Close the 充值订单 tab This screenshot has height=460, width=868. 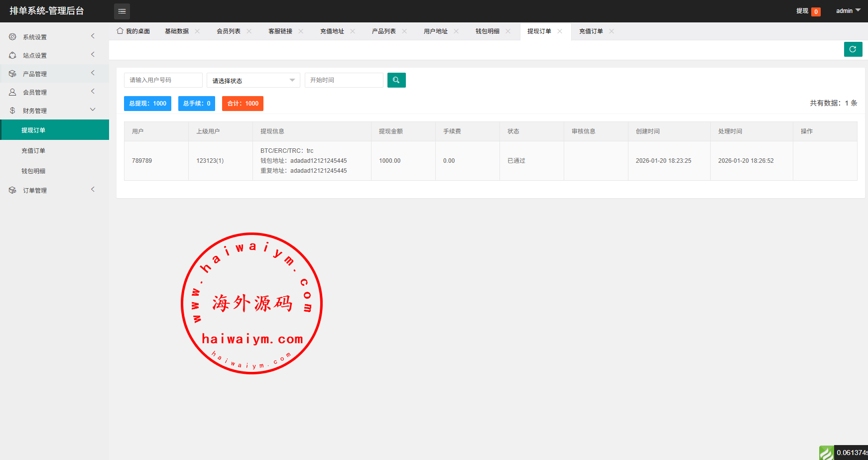point(612,31)
